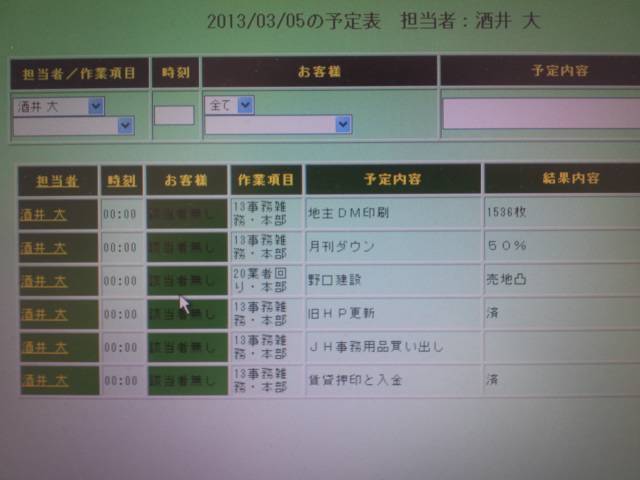
Task: Click the お客様 table column header above 該当者無し
Action: pos(187,180)
